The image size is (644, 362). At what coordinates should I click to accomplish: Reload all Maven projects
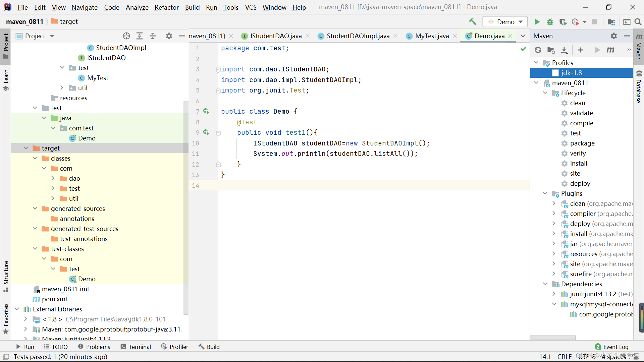[x=538, y=50]
